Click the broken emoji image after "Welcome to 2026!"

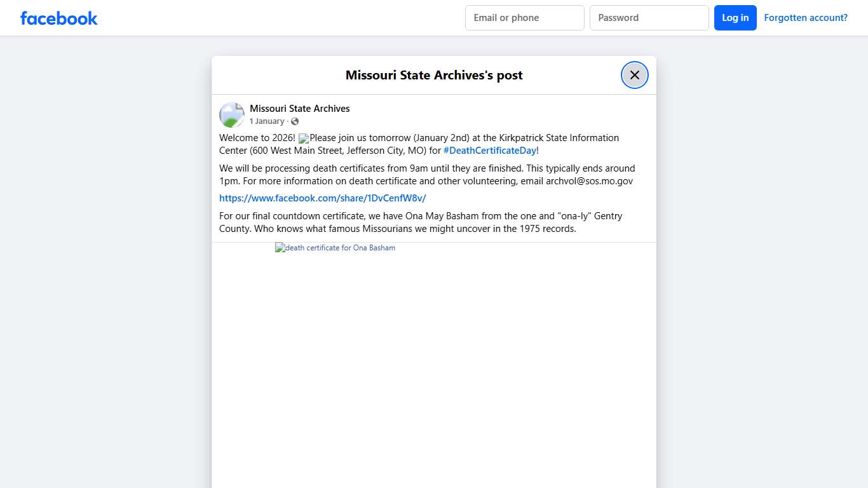pos(304,139)
